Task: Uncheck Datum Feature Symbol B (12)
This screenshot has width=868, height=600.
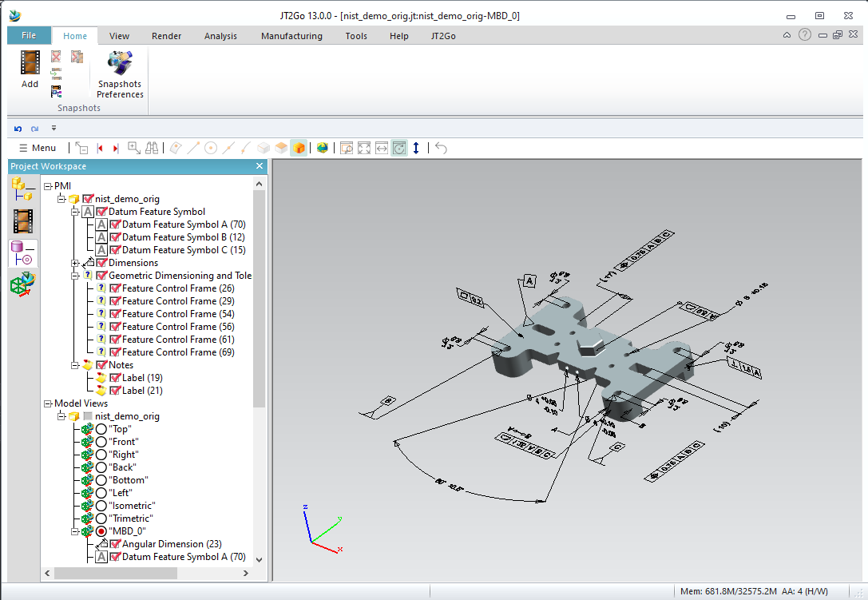Action: (x=116, y=237)
